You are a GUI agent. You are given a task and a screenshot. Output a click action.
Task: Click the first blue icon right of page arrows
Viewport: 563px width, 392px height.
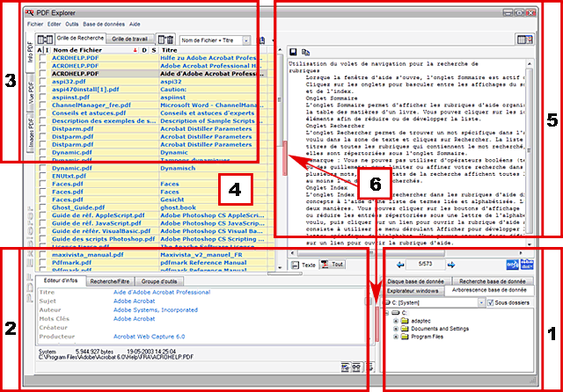tap(512, 265)
